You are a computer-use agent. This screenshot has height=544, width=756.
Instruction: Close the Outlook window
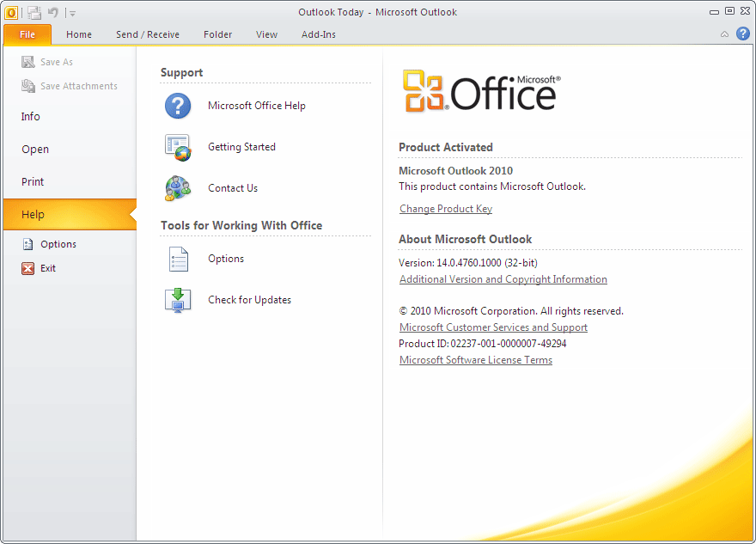pos(746,11)
